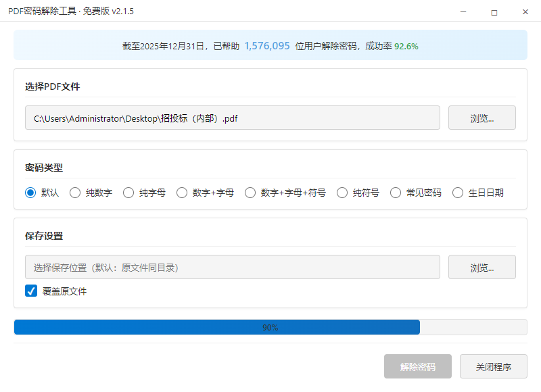Select the 数字+字母+符号 option
541x392 pixels.
pos(250,193)
